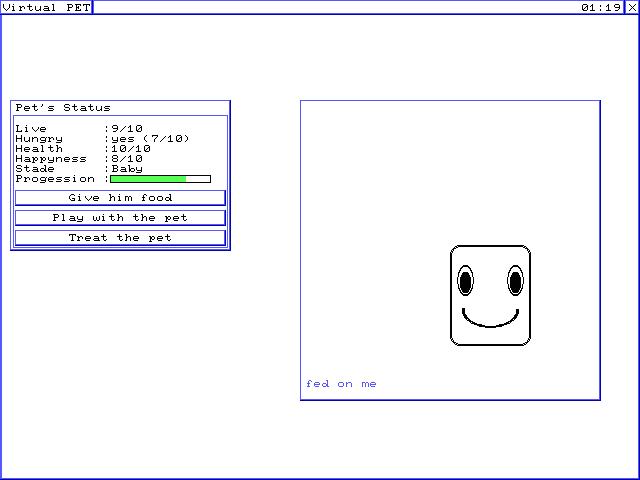Poke the pet's right eye
This screenshot has height=480, width=640.
(515, 282)
